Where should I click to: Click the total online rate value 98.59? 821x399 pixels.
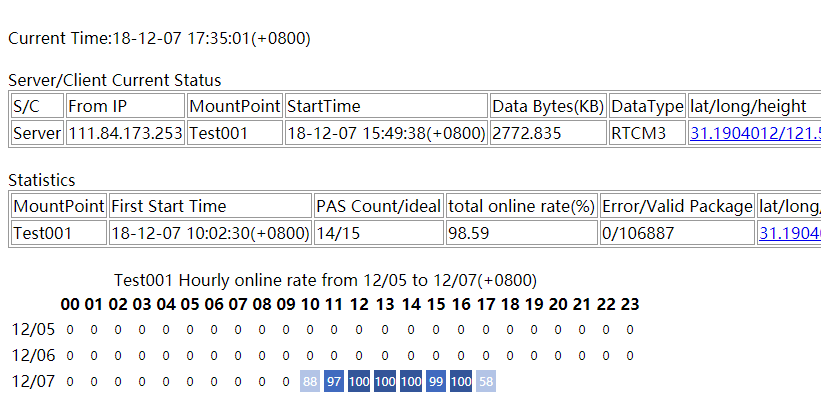(x=522, y=232)
